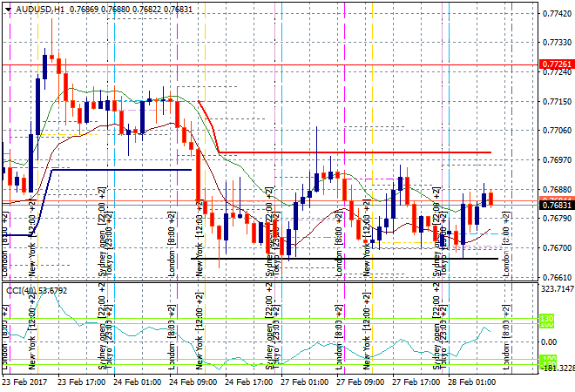
Task: Click the 323.7147 CCI scale value
Action: coord(555,288)
